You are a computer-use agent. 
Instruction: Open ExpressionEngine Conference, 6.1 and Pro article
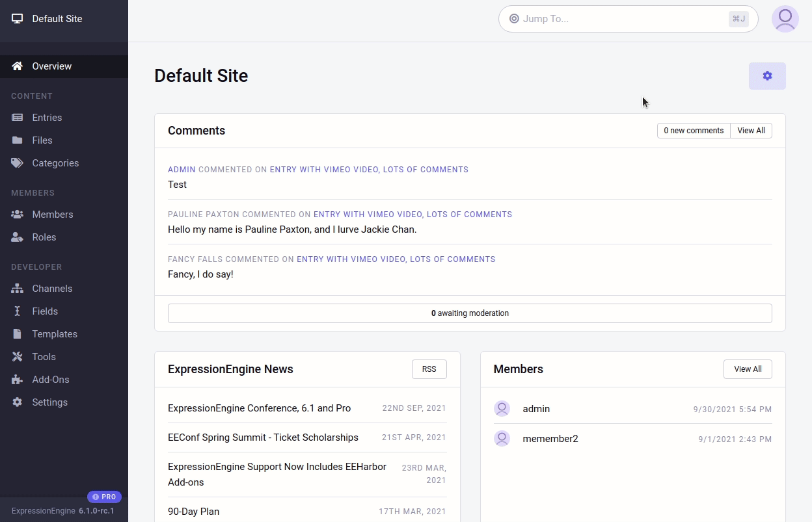click(259, 408)
